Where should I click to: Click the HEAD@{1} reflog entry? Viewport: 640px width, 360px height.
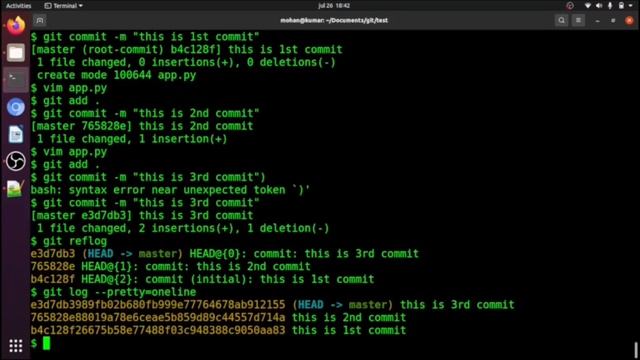click(x=170, y=267)
